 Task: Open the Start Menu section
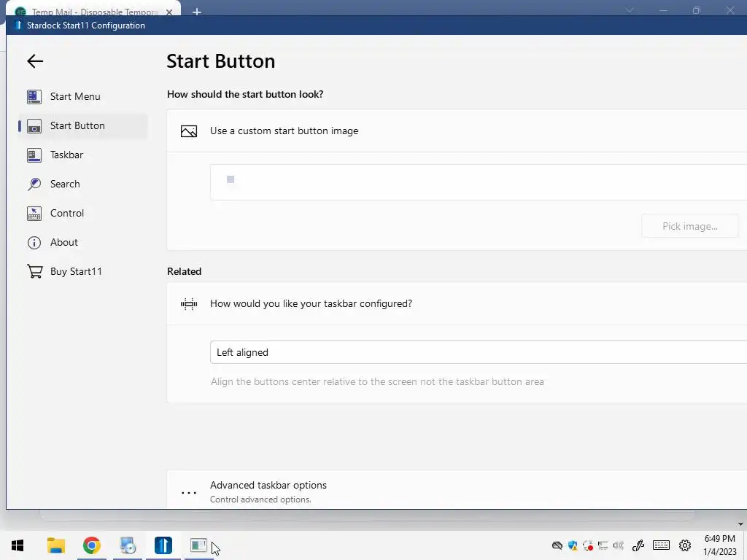point(83,97)
